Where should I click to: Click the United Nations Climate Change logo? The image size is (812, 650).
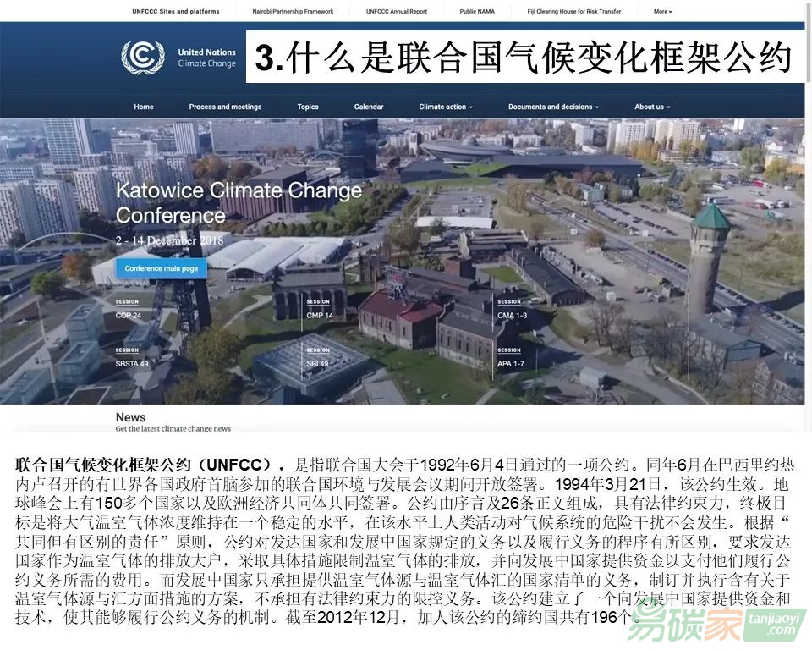tap(178, 58)
